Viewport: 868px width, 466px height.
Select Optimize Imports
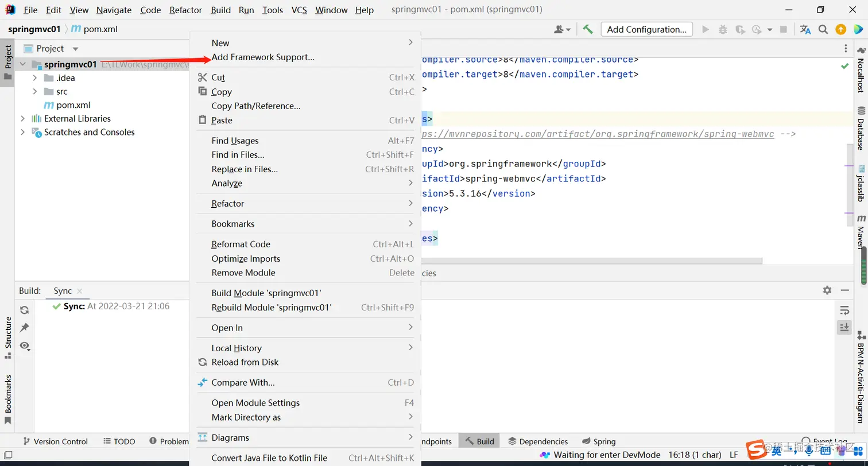coord(305,258)
